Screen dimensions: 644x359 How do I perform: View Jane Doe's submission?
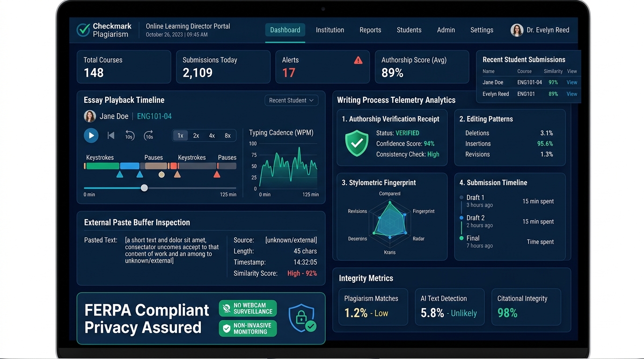[572, 82]
